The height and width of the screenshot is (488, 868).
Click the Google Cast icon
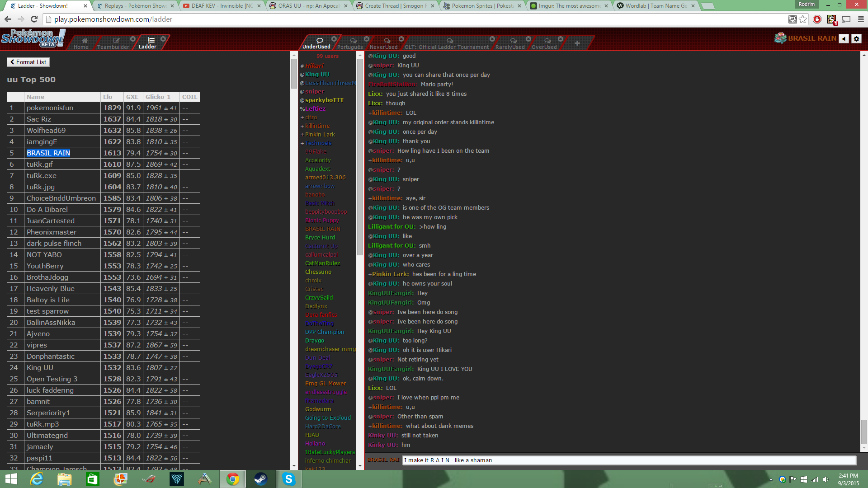tap(846, 19)
